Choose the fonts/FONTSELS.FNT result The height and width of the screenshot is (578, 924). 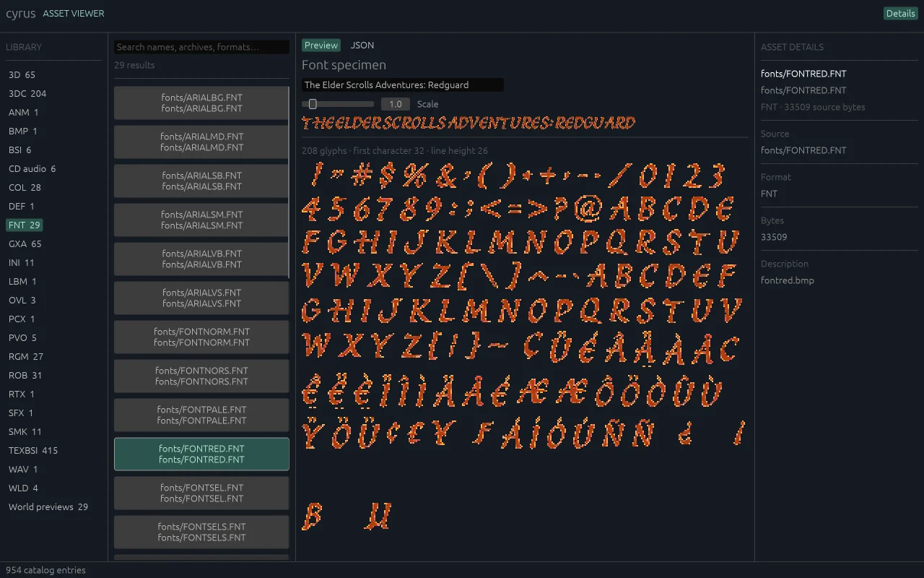coord(201,532)
